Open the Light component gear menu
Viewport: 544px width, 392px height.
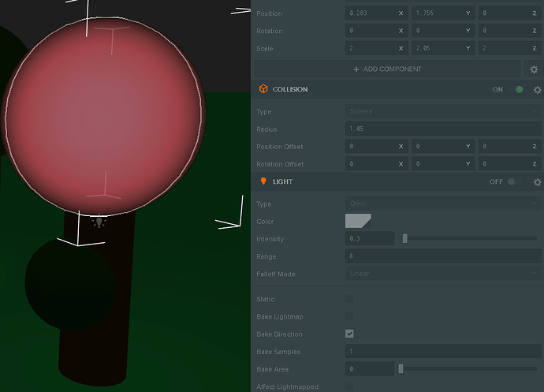[537, 182]
